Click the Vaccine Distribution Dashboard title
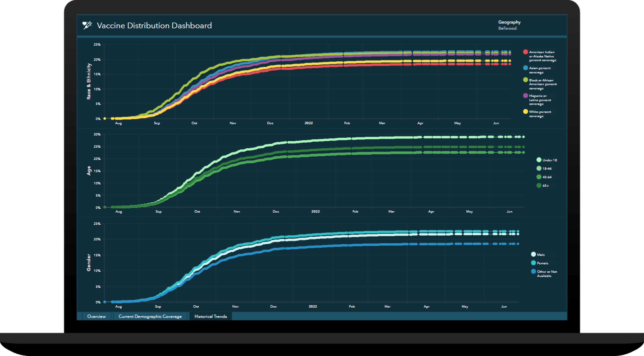Viewport: 644px width, 356px height. click(x=154, y=25)
